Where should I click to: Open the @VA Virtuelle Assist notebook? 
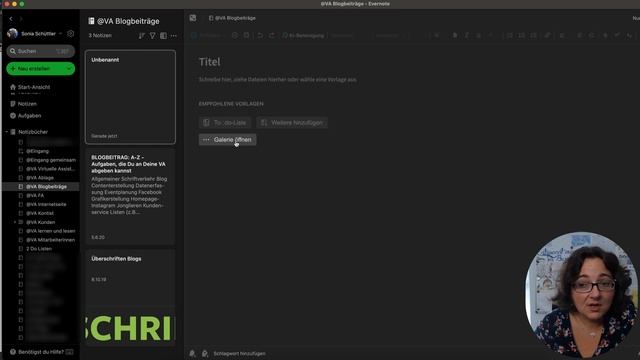50,169
